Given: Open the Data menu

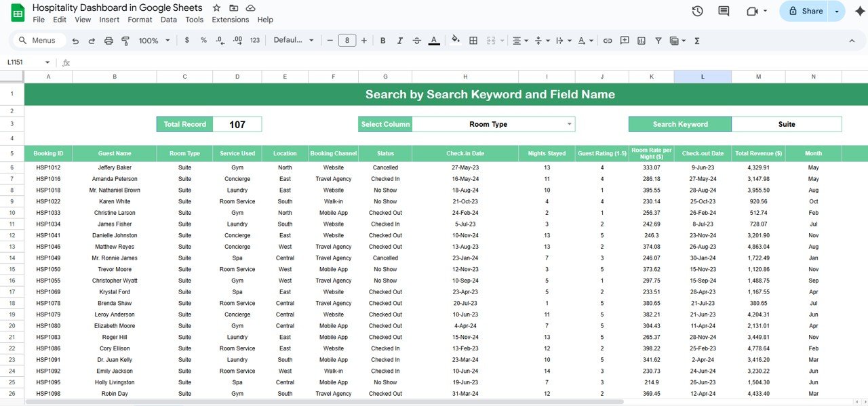Looking at the screenshot, I should (169, 20).
